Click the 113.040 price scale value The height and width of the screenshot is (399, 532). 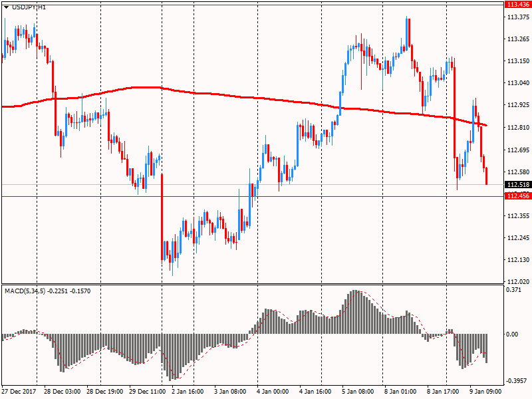pyautogui.click(x=518, y=82)
